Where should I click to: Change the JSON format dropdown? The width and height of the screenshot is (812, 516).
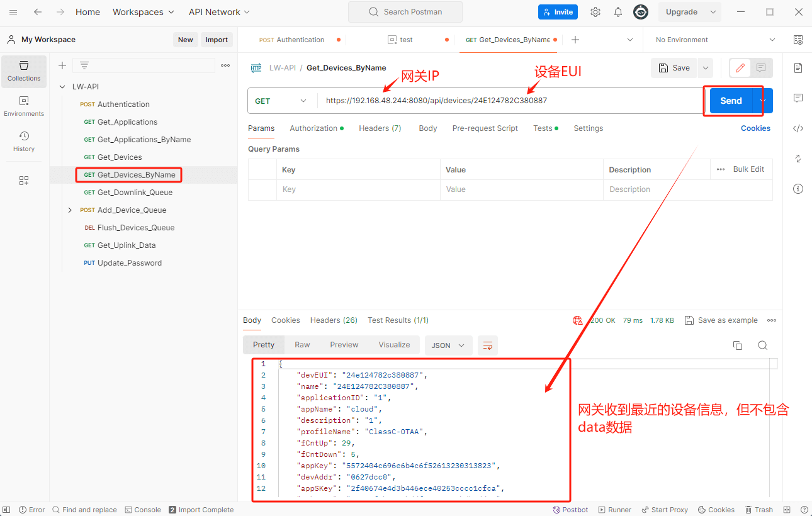(x=449, y=345)
